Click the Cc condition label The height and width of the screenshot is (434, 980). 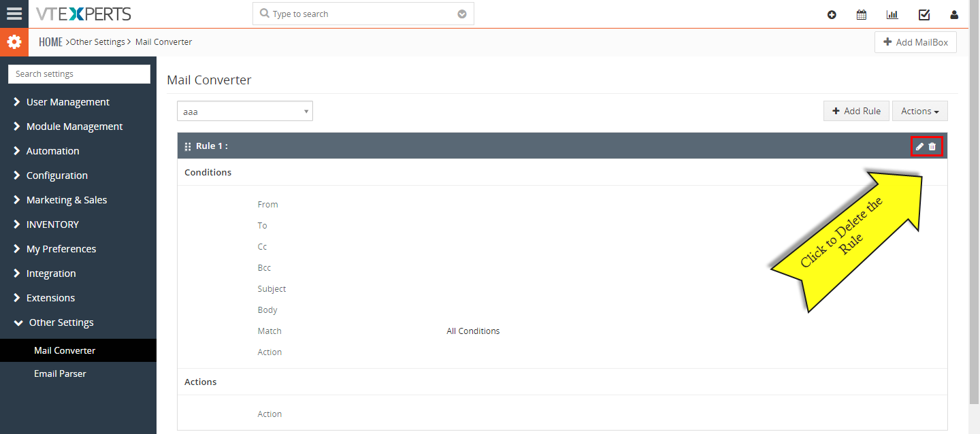[x=262, y=247]
